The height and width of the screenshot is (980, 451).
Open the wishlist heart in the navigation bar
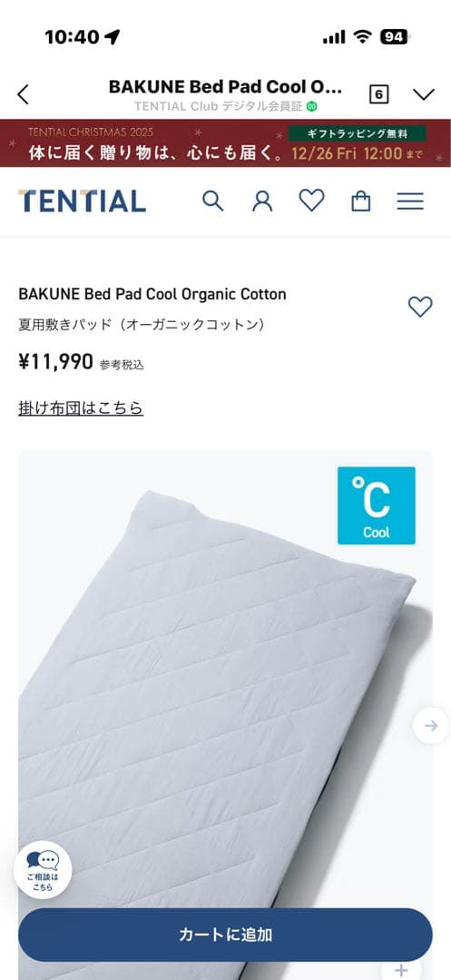tap(311, 201)
